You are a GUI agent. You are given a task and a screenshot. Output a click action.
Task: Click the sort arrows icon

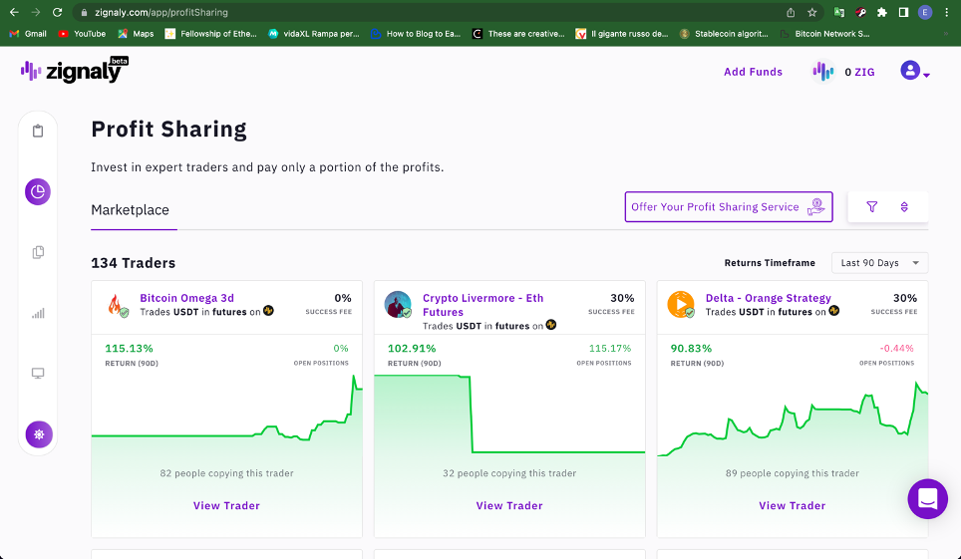(x=904, y=207)
